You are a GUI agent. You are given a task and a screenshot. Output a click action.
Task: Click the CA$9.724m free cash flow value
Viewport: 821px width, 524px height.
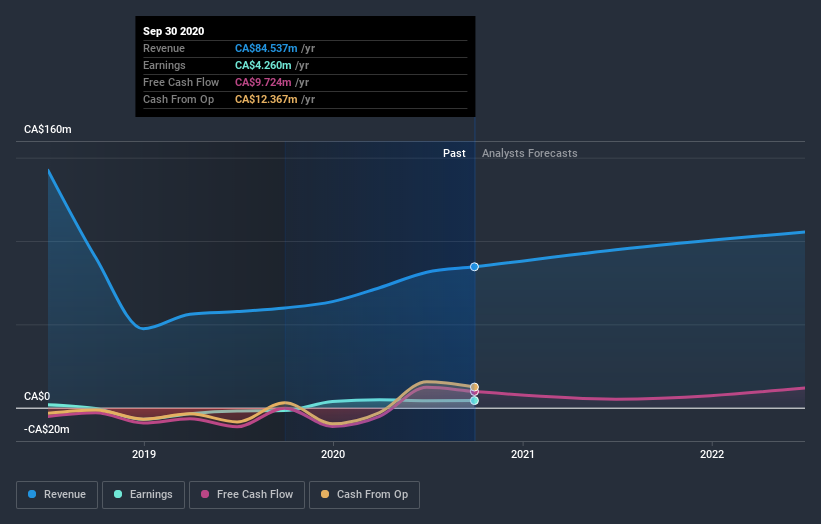point(263,82)
